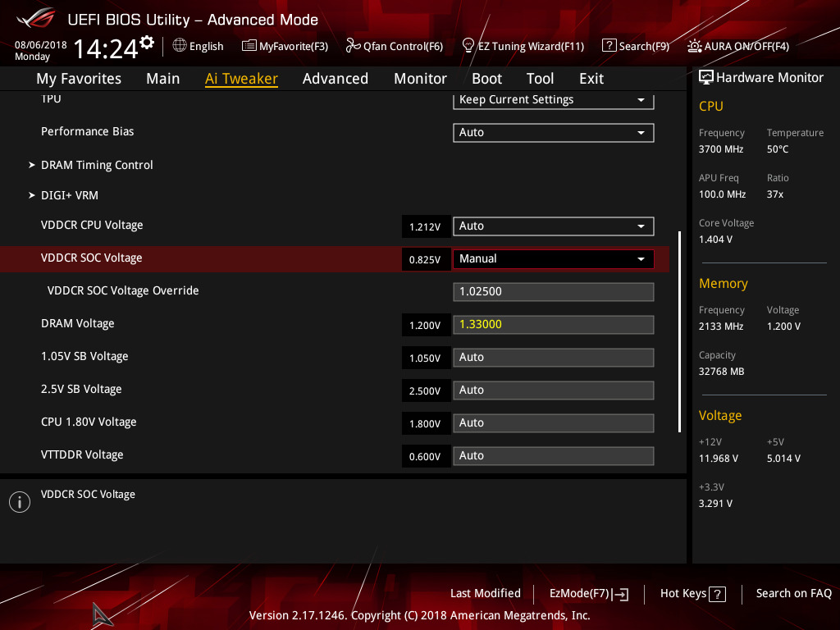
Task: Open MyFavorite list icon
Action: coord(249,46)
